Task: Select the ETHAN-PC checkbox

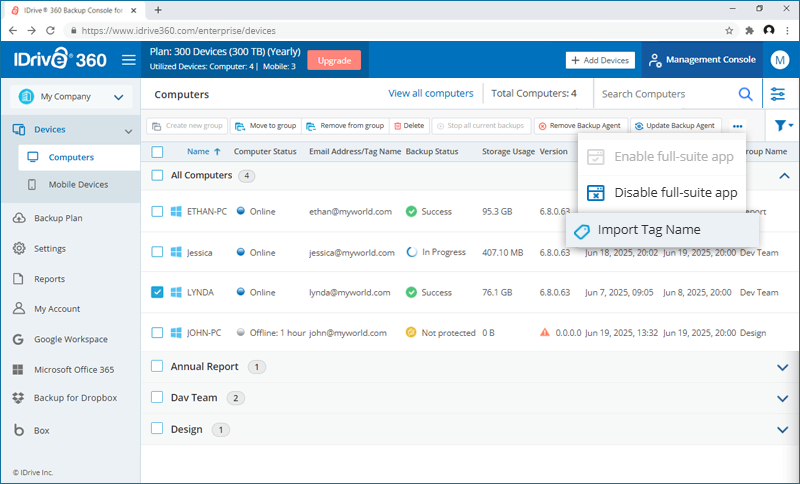Action: 157,211
